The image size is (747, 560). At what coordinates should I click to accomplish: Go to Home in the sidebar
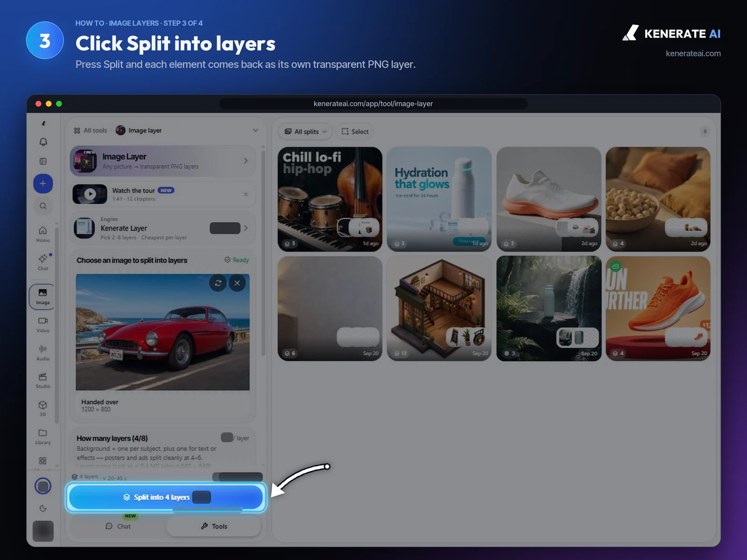point(43,234)
